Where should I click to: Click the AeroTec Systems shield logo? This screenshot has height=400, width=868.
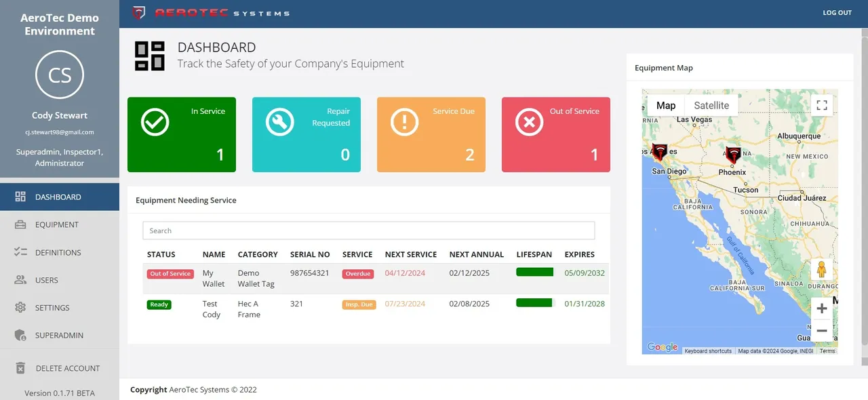(140, 12)
